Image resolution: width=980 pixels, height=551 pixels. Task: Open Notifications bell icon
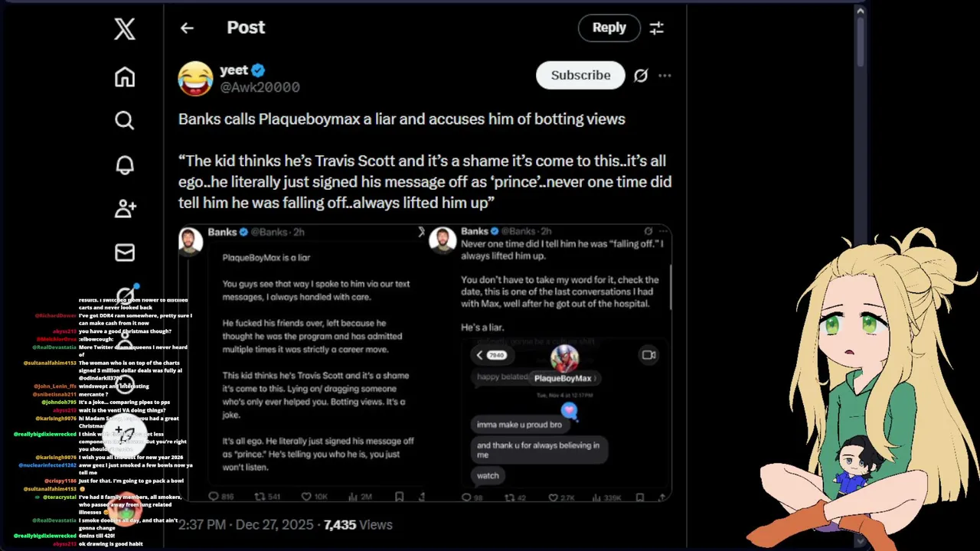coord(125,165)
